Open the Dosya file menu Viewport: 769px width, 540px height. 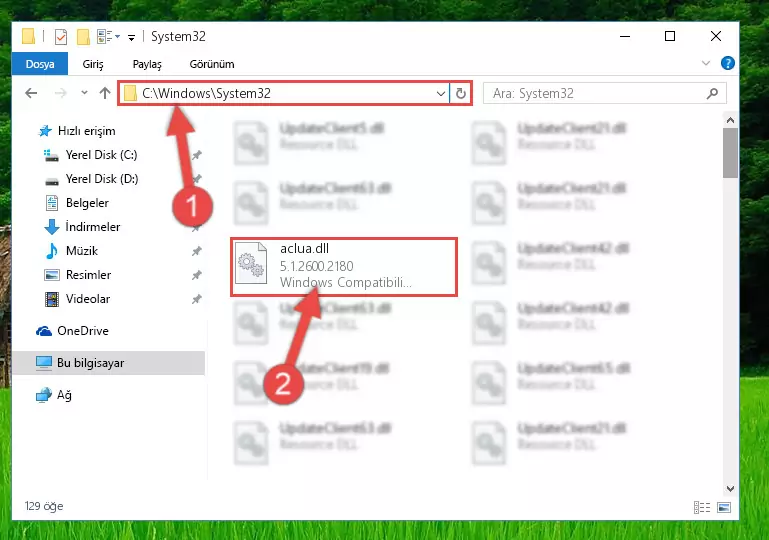coord(40,64)
